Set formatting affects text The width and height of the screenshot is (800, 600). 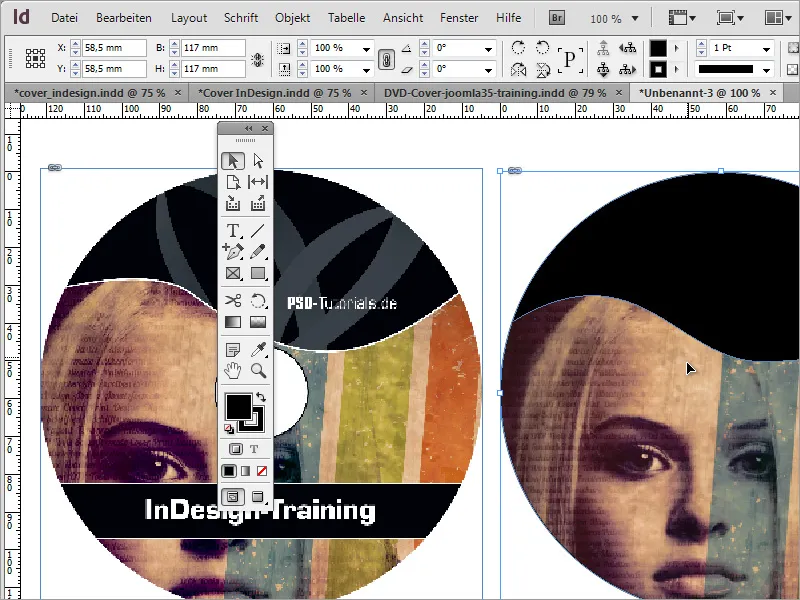[254, 449]
